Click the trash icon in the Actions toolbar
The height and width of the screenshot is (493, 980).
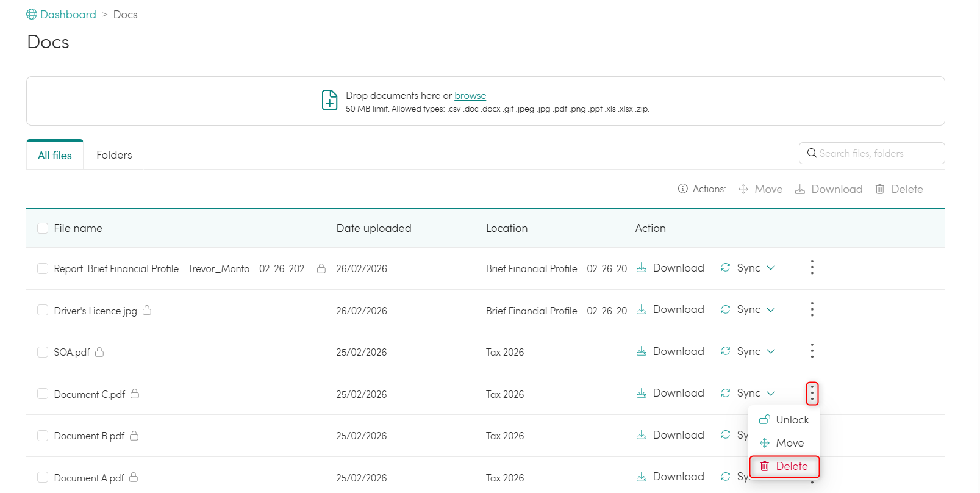[880, 189]
